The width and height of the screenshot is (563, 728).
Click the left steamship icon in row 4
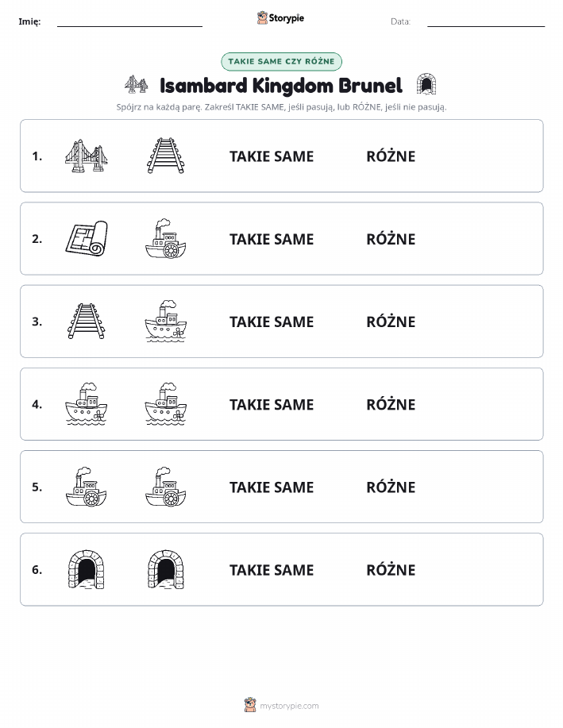pos(87,404)
